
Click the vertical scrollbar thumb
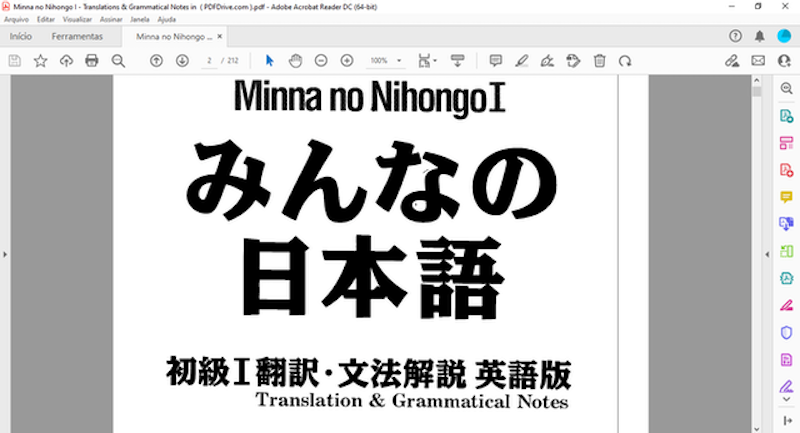click(x=757, y=91)
